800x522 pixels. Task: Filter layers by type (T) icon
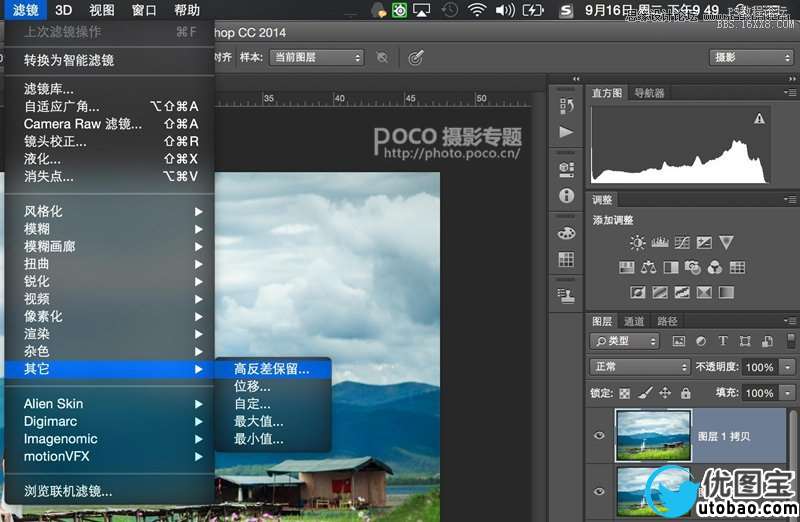(723, 341)
